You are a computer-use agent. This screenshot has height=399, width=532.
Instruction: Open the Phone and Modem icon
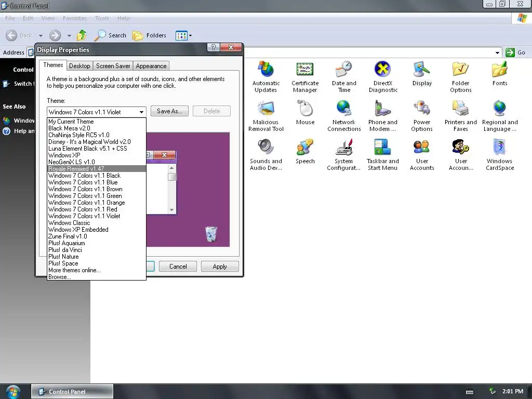[383, 116]
